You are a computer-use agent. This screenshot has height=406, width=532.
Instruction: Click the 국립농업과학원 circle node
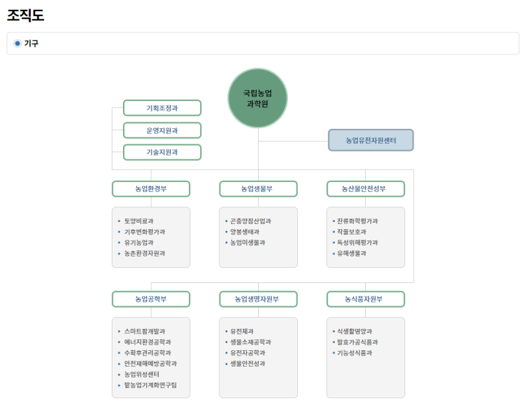point(258,98)
